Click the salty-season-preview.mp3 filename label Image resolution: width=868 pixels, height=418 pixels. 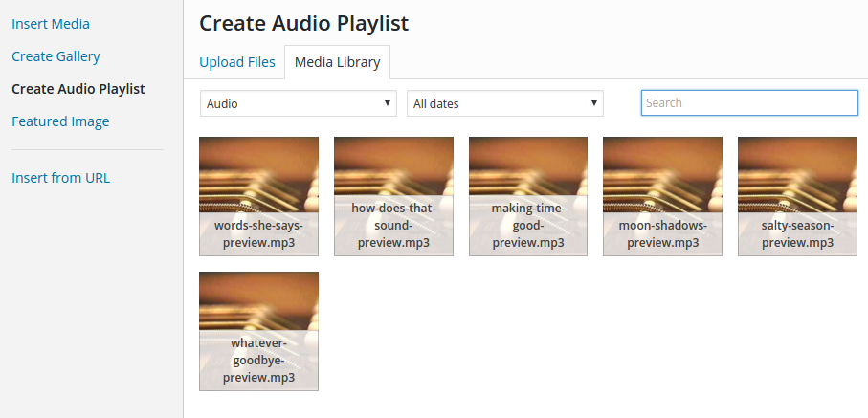click(x=797, y=234)
